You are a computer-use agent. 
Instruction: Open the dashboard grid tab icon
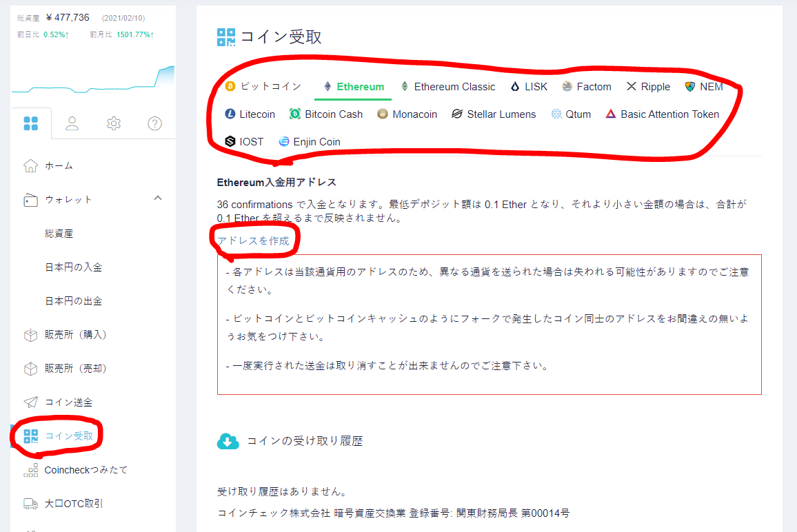[30, 123]
